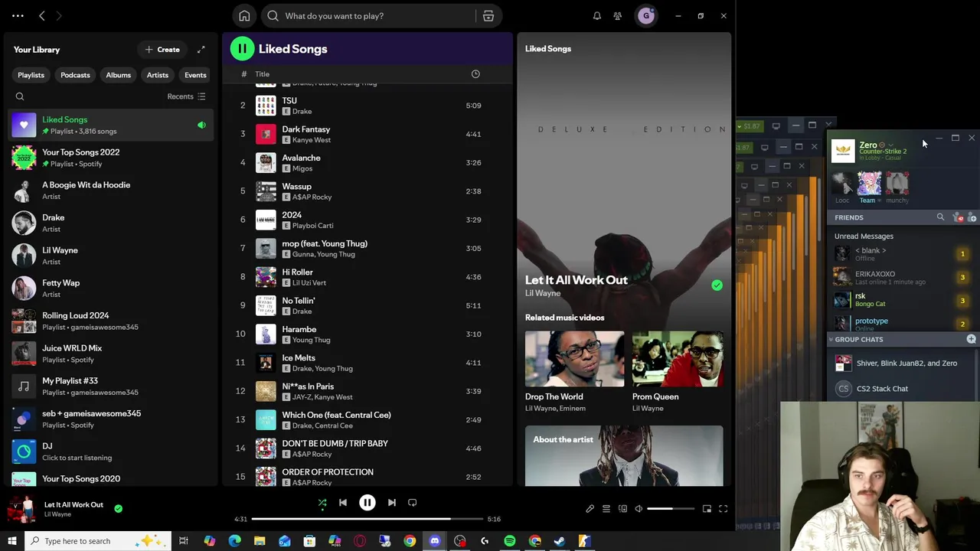980x551 pixels.
Task: Expand Your Library to full view
Action: point(201,50)
